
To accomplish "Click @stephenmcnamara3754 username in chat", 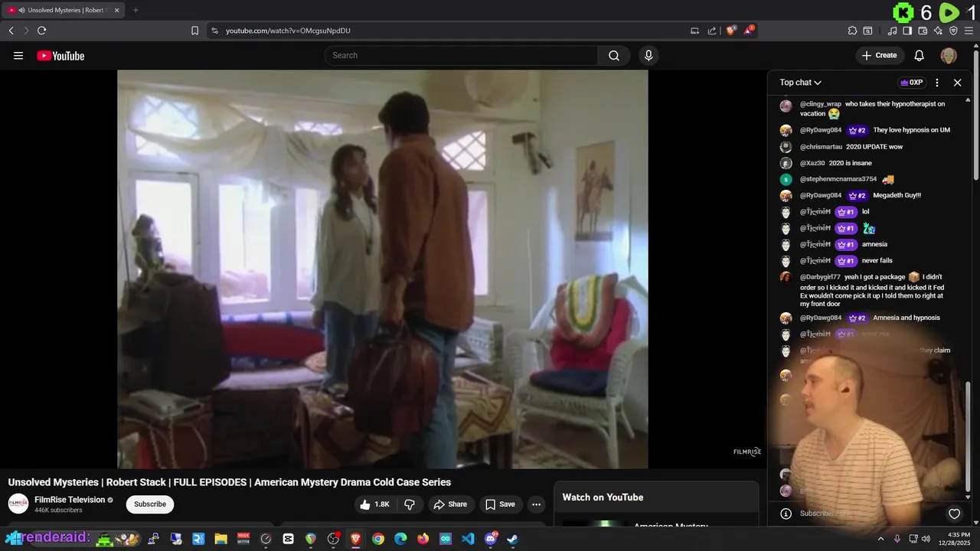I will click(x=838, y=179).
